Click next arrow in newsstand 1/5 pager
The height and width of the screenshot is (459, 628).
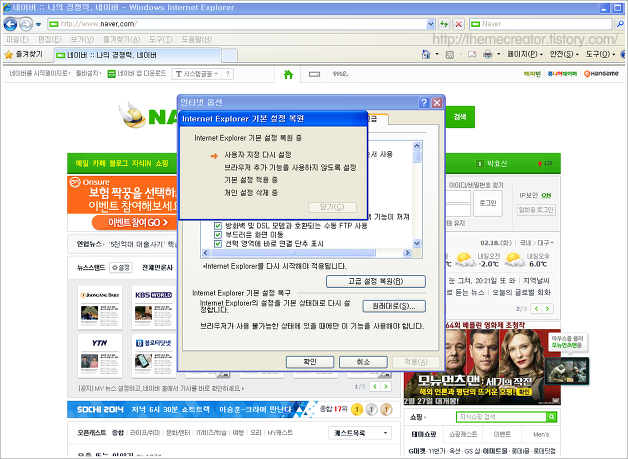(386, 387)
